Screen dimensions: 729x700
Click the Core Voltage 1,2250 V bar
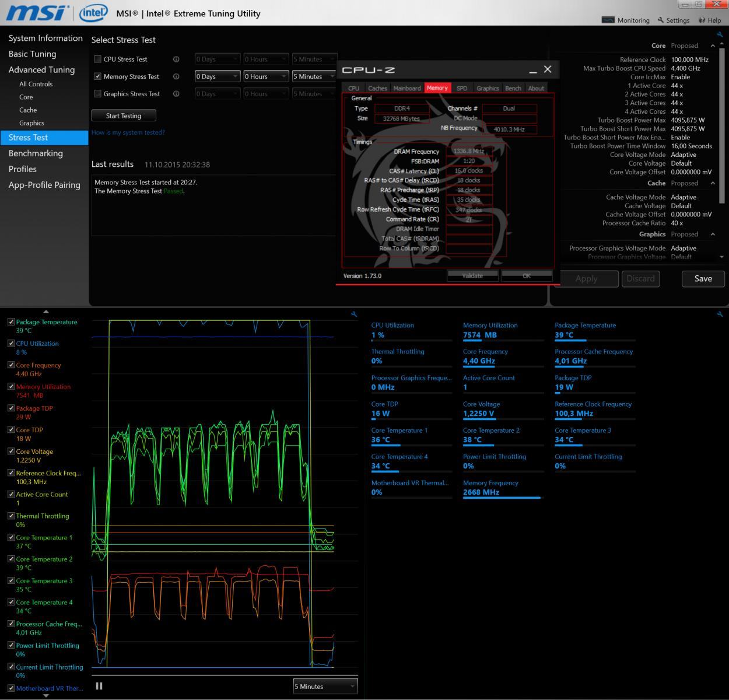(503, 419)
